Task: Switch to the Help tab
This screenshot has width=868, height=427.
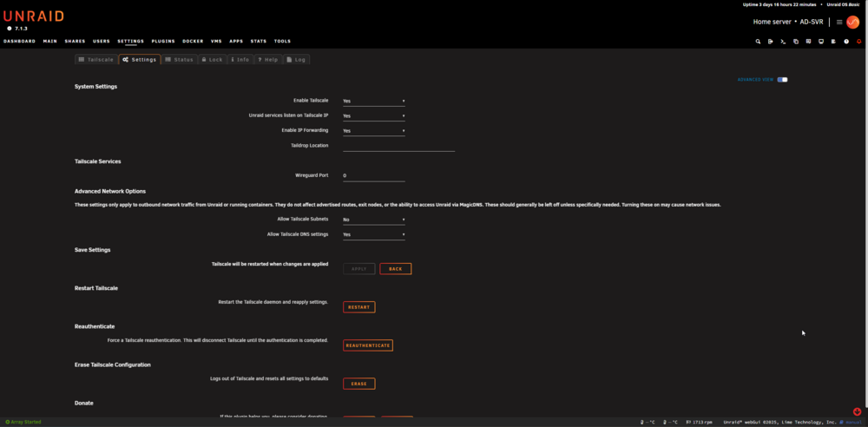Action: pos(268,59)
